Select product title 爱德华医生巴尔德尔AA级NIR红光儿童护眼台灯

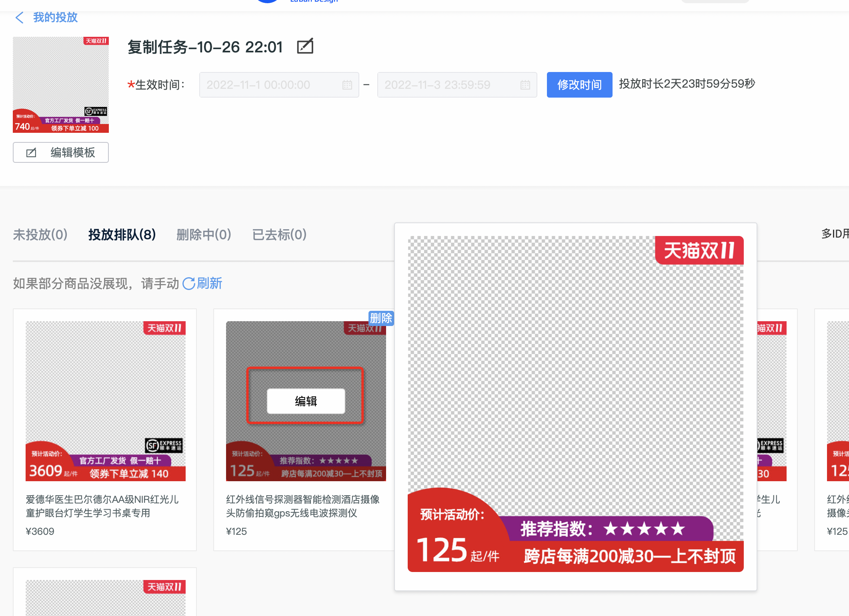pyautogui.click(x=102, y=506)
